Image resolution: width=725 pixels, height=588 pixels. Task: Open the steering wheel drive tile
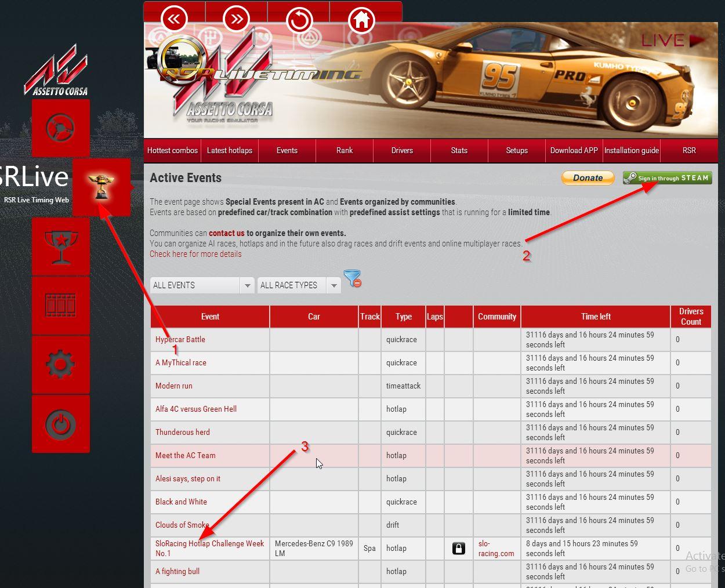[x=61, y=128]
